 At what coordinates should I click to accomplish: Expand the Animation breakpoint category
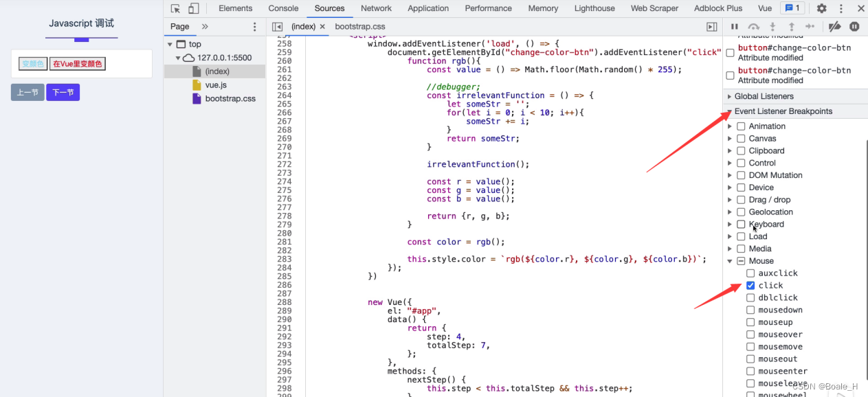point(730,126)
